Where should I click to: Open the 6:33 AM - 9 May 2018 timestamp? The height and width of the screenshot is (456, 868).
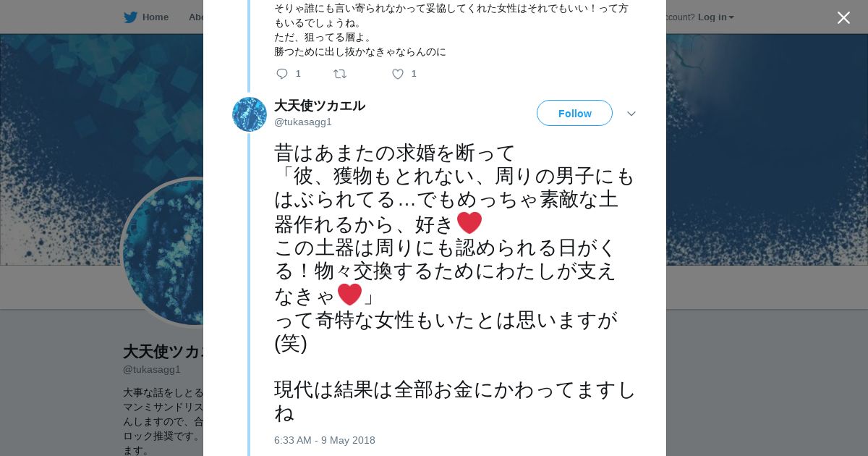(325, 440)
